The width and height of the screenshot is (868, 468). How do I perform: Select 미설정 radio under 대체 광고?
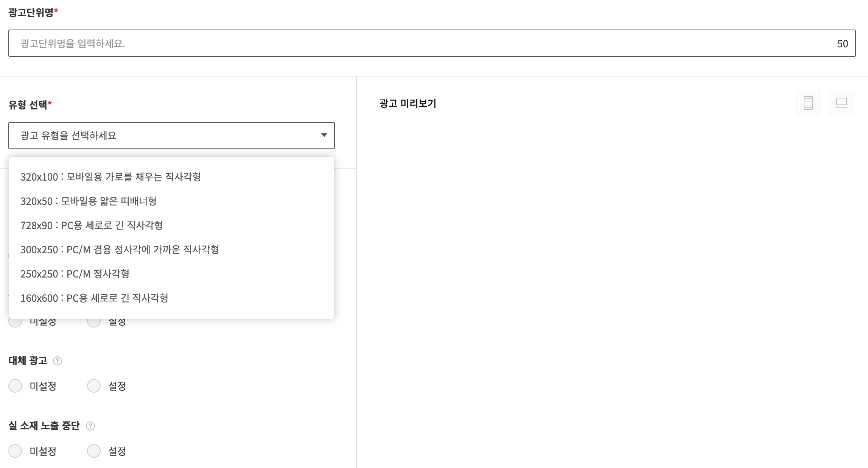(x=15, y=386)
